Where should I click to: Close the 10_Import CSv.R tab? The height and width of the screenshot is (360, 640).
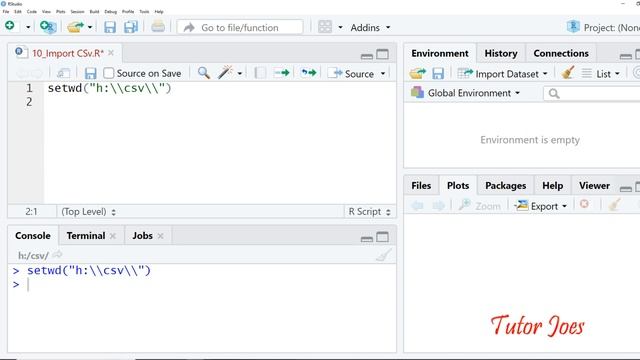pyautogui.click(x=111, y=53)
